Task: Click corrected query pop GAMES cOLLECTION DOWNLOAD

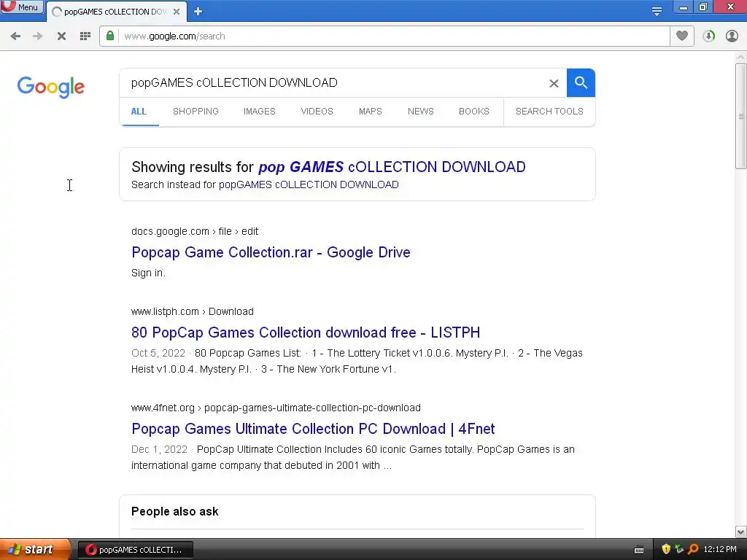Action: (392, 167)
